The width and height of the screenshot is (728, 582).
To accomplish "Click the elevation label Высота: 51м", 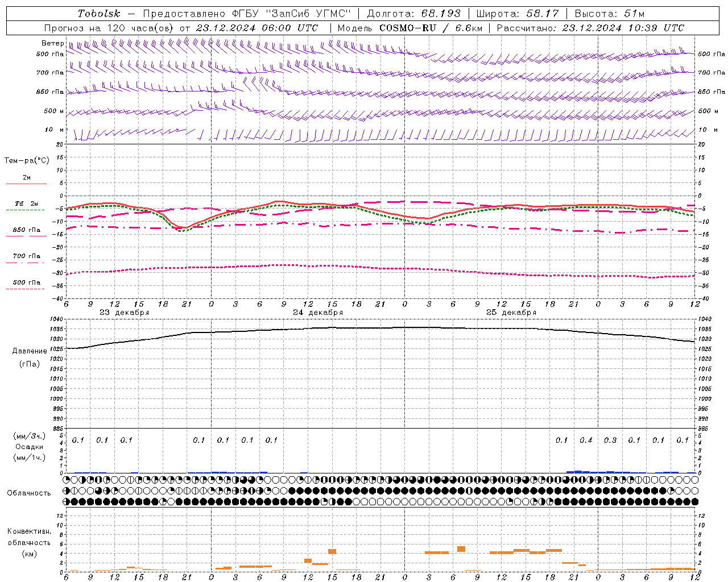I will 610,14.
